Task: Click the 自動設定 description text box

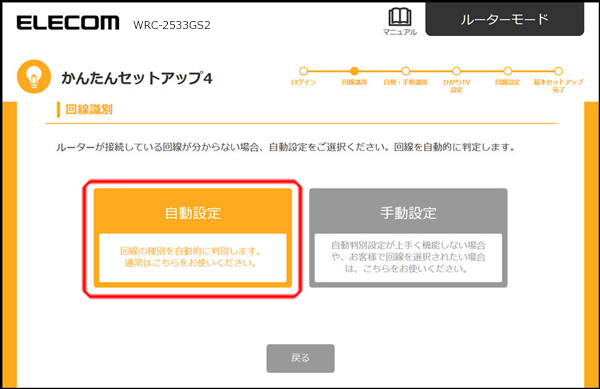Action: coord(193,258)
